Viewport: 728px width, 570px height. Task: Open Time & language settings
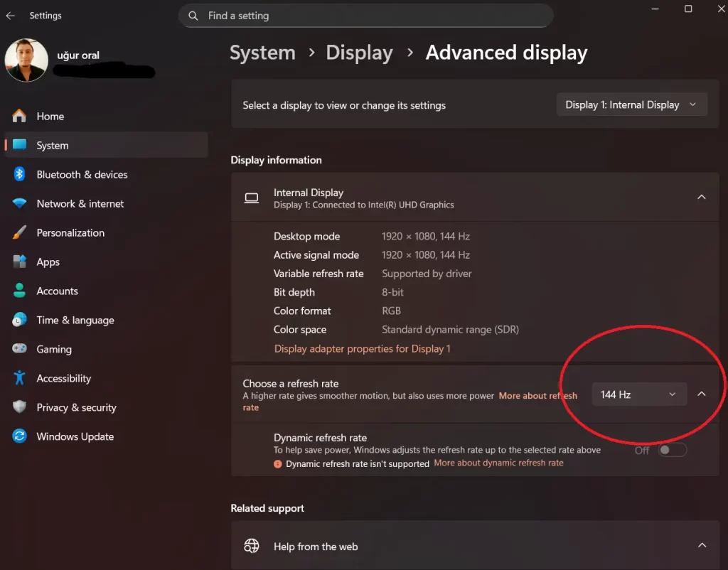[x=75, y=320]
